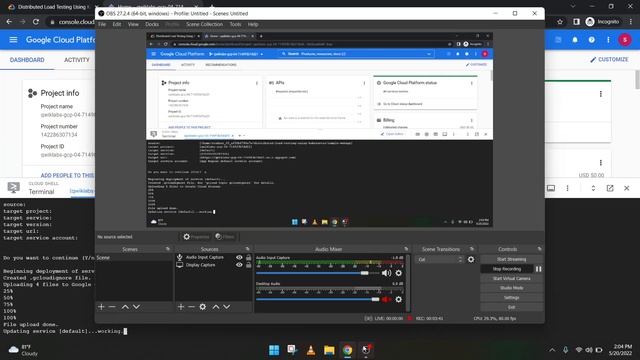Open Audio Input Capture mixer settings gear

click(x=398, y=273)
